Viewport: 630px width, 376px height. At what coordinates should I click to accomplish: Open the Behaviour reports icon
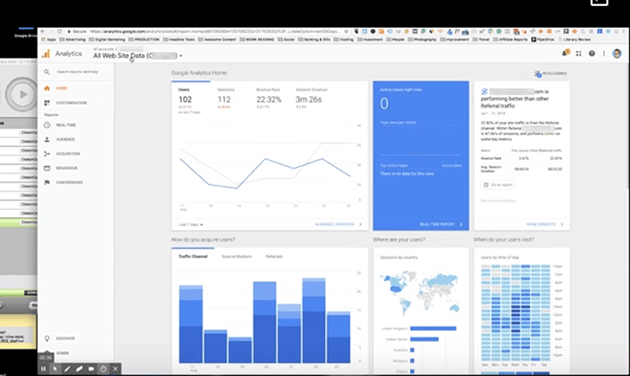(x=47, y=168)
